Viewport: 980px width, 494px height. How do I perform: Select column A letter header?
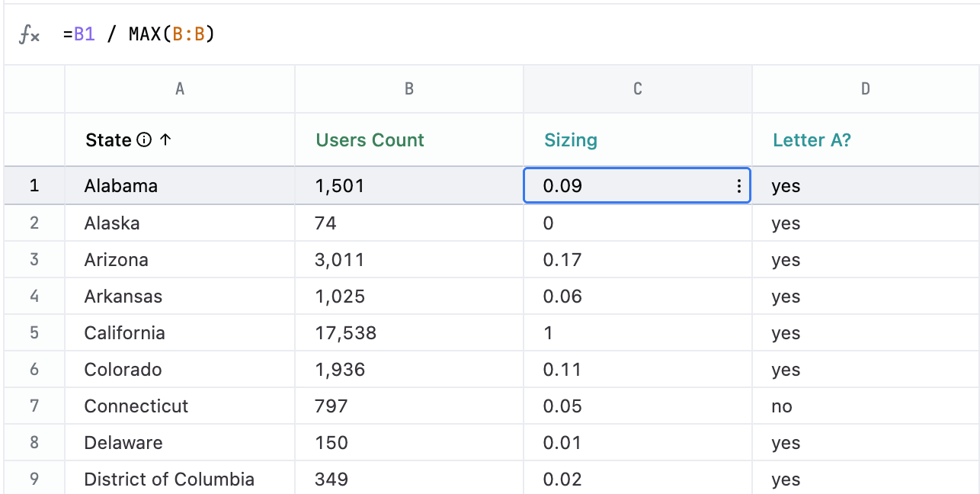(180, 89)
